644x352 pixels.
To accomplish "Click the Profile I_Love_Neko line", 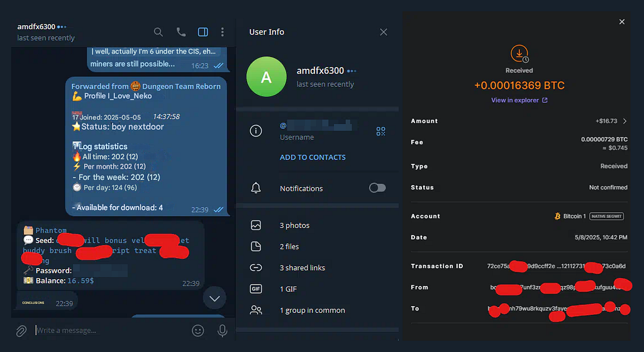I will (x=112, y=96).
